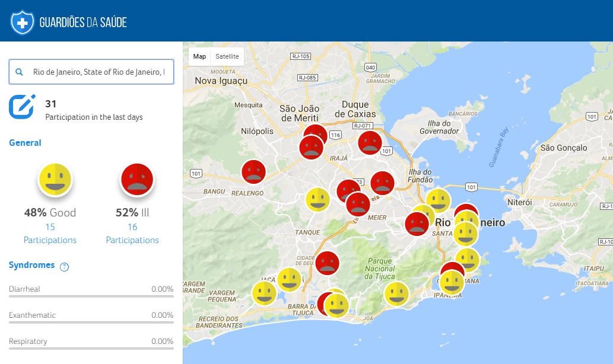Click the red Ill face in General
Image resolution: width=613 pixels, height=364 pixels.
pyautogui.click(x=137, y=179)
